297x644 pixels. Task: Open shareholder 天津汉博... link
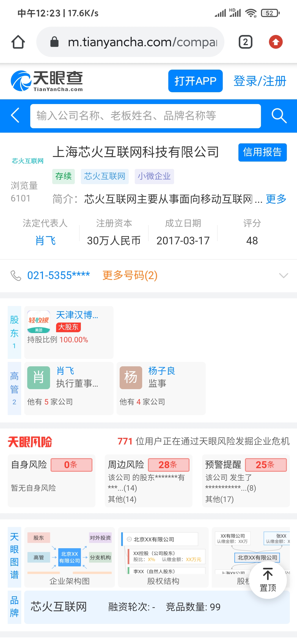pos(77,315)
